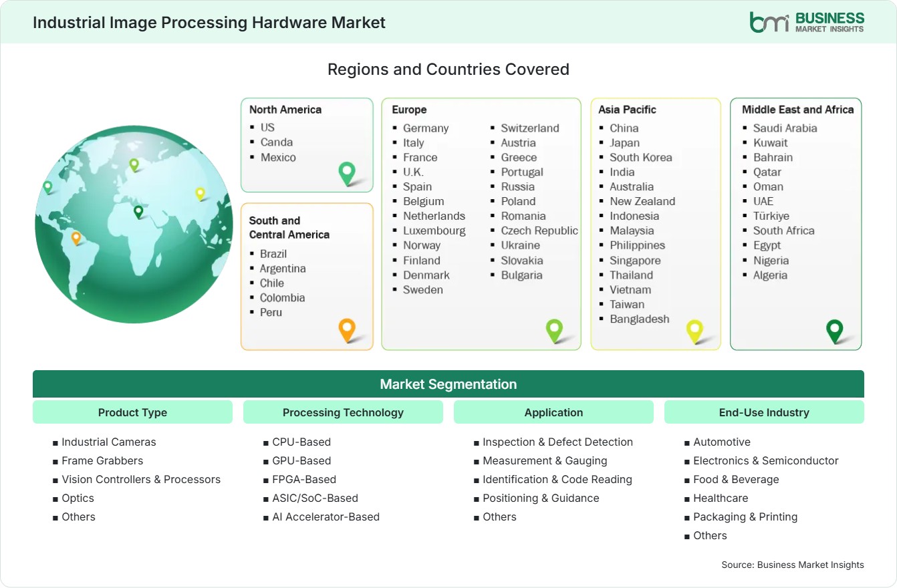Click the 'Europe' card title
The height and width of the screenshot is (588, 897).
[x=409, y=110]
